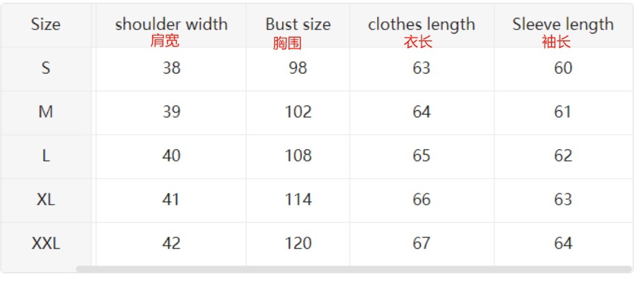644x286 pixels.
Task: Select the size L row label
Action: click(x=46, y=156)
